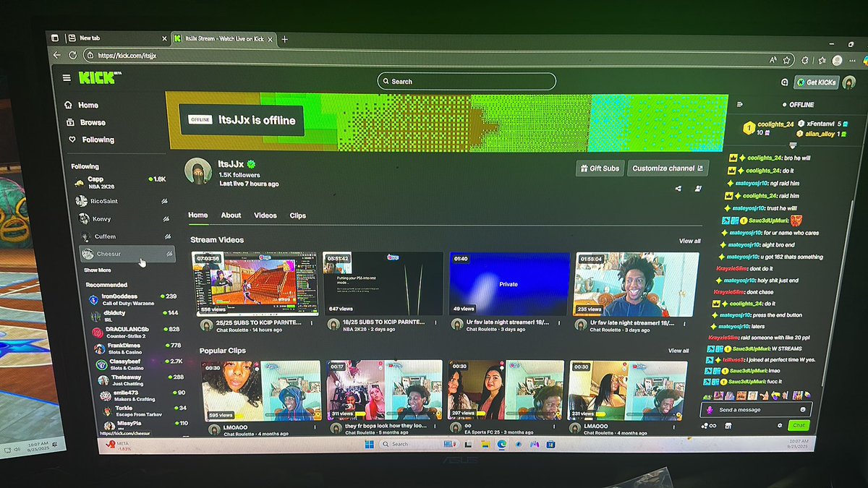This screenshot has width=868, height=488.
Task: Select the Videos channel tab
Action: pyautogui.click(x=265, y=215)
